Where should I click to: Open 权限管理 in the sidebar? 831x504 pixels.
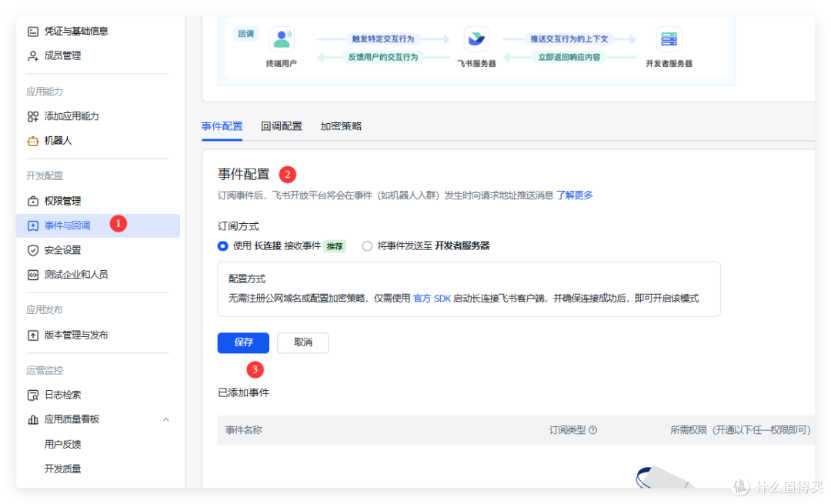click(62, 201)
